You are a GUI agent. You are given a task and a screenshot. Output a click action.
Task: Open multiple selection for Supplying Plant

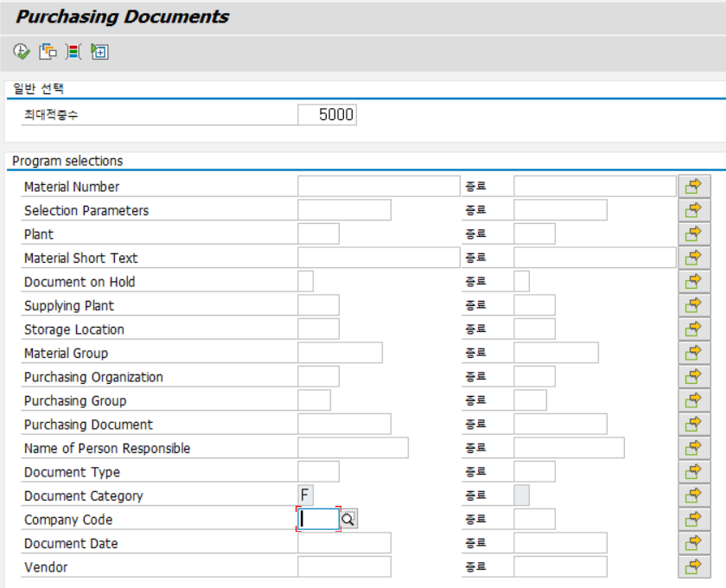click(x=694, y=305)
